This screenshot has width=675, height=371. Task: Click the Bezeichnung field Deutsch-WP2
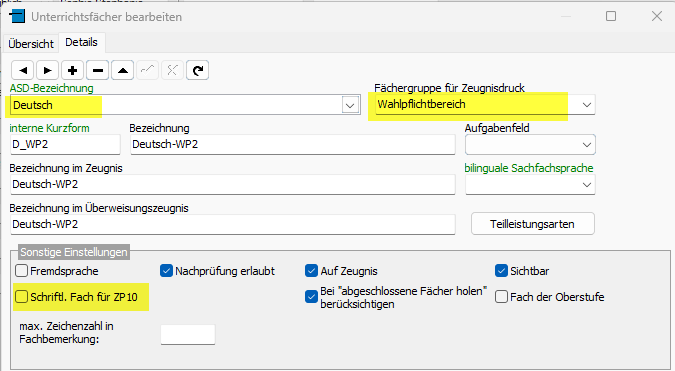[293, 145]
